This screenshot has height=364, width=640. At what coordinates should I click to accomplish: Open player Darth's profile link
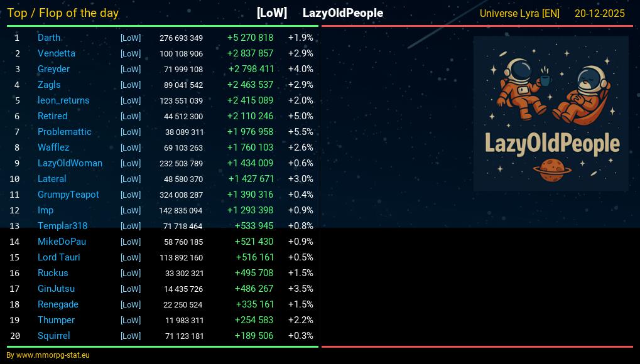pos(49,38)
